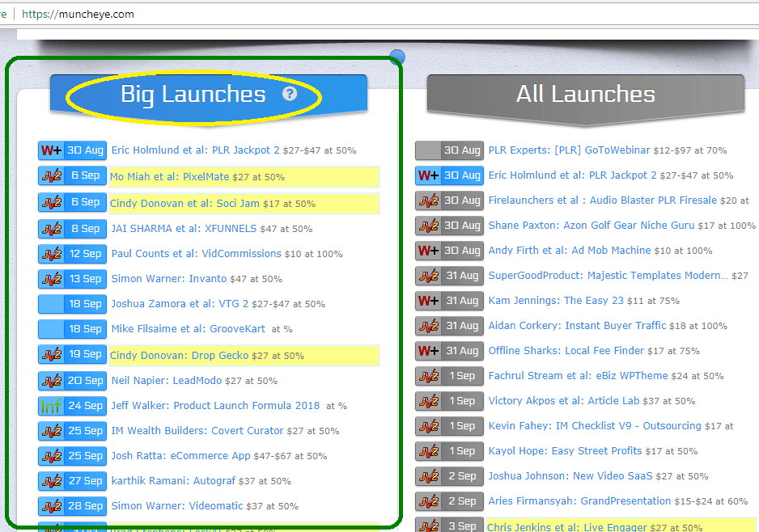Image resolution: width=759 pixels, height=532 pixels.
Task: Click the JVZoo badge next to Azon Golf Gear
Action: [428, 226]
